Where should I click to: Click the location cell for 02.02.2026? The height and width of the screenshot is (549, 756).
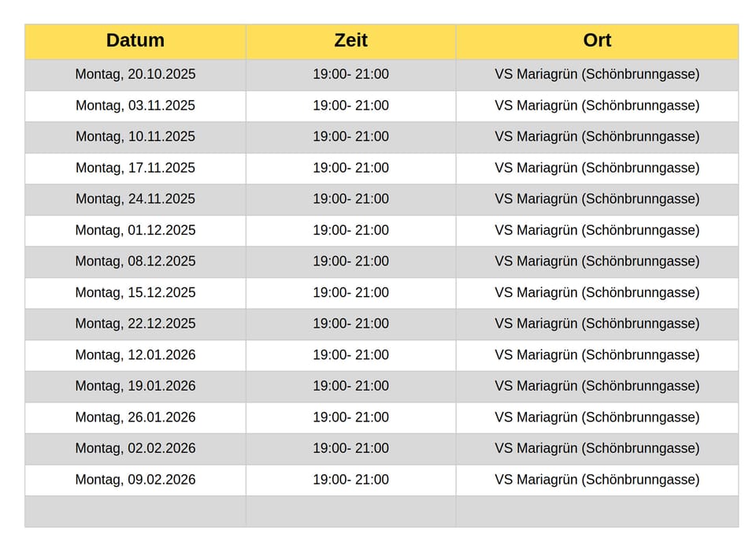(597, 448)
